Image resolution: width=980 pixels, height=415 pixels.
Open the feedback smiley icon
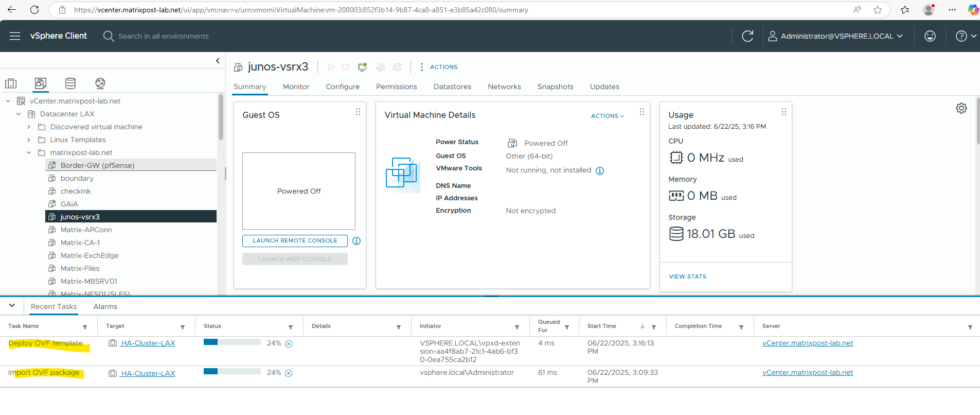coord(930,36)
